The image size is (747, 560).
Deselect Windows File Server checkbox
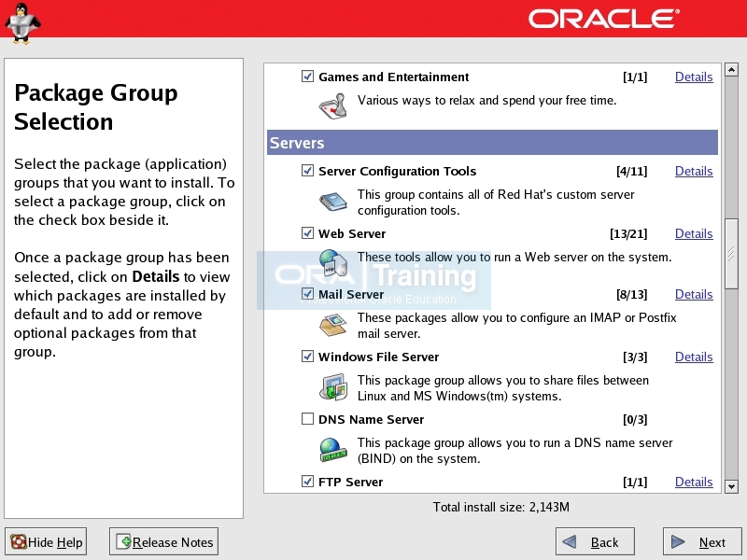pyautogui.click(x=307, y=357)
